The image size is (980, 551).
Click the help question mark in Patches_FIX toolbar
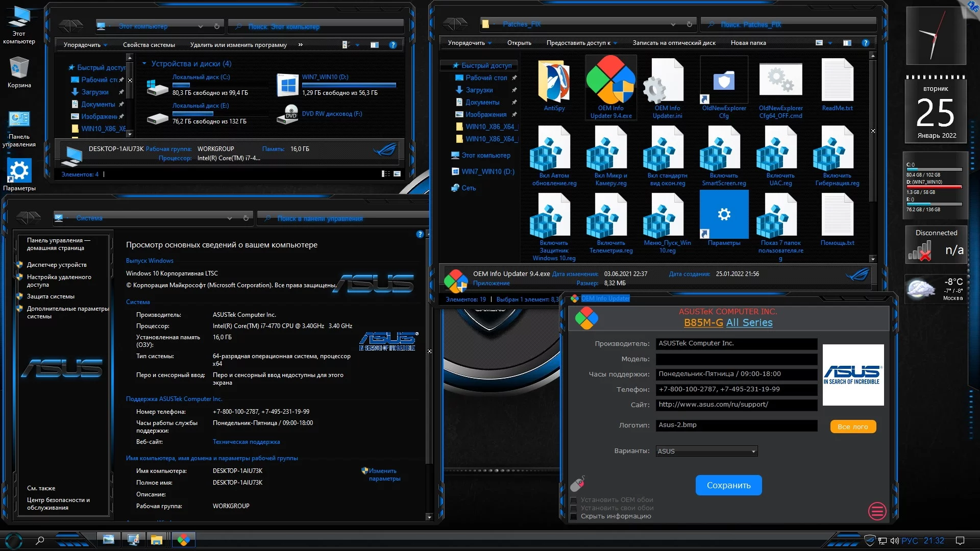pyautogui.click(x=865, y=43)
